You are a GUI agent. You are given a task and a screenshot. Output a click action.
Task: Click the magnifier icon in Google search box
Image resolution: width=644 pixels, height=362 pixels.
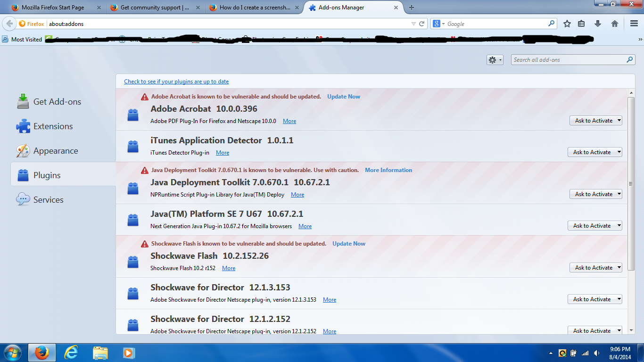(551, 24)
